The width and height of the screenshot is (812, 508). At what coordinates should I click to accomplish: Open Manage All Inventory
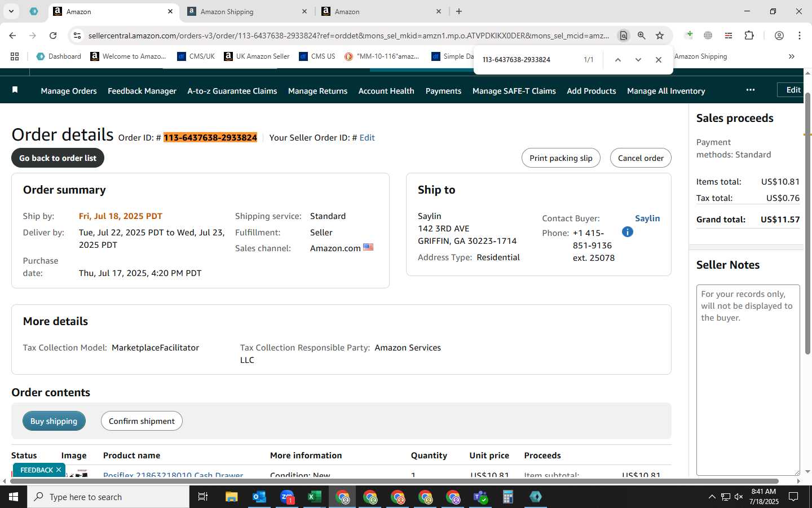(x=666, y=91)
